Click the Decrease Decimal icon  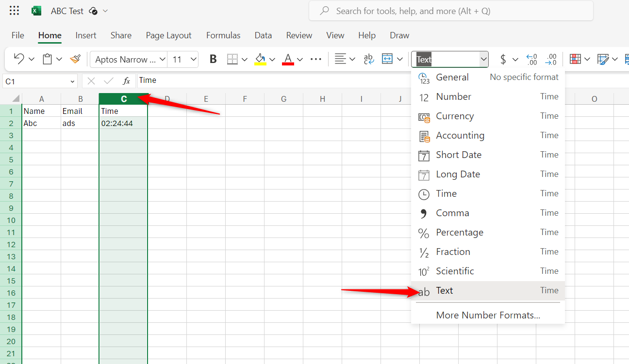point(551,59)
